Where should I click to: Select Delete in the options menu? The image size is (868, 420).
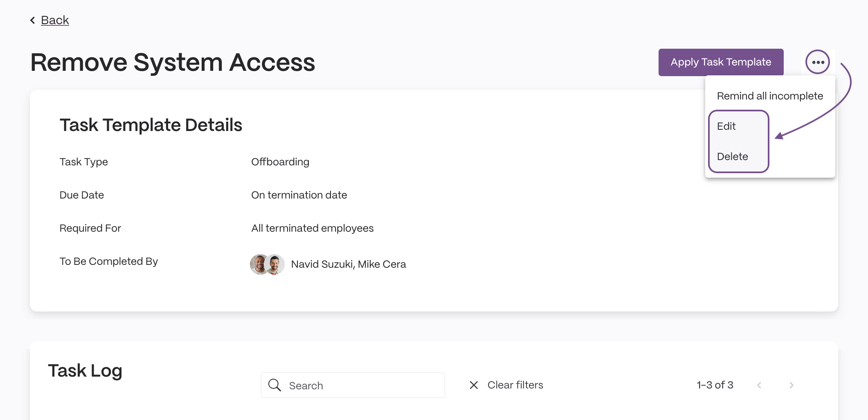[x=732, y=156]
